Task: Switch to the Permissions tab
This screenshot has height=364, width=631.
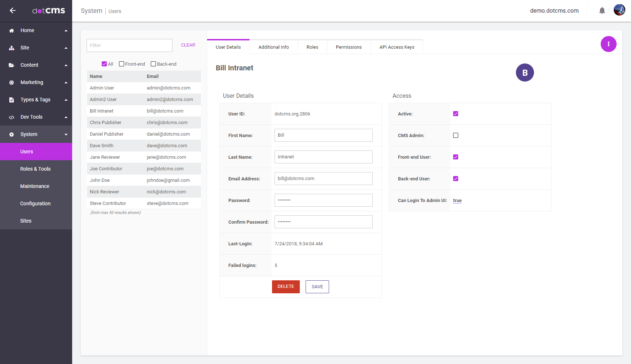Action: [349, 47]
